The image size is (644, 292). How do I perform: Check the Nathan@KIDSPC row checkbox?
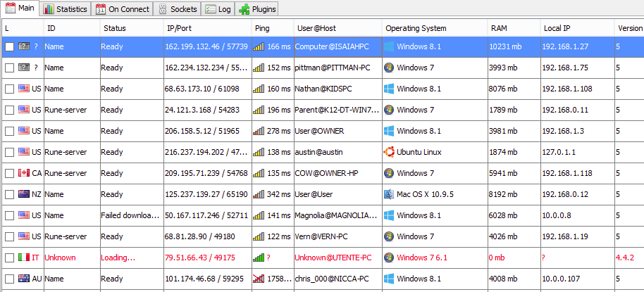(9, 89)
